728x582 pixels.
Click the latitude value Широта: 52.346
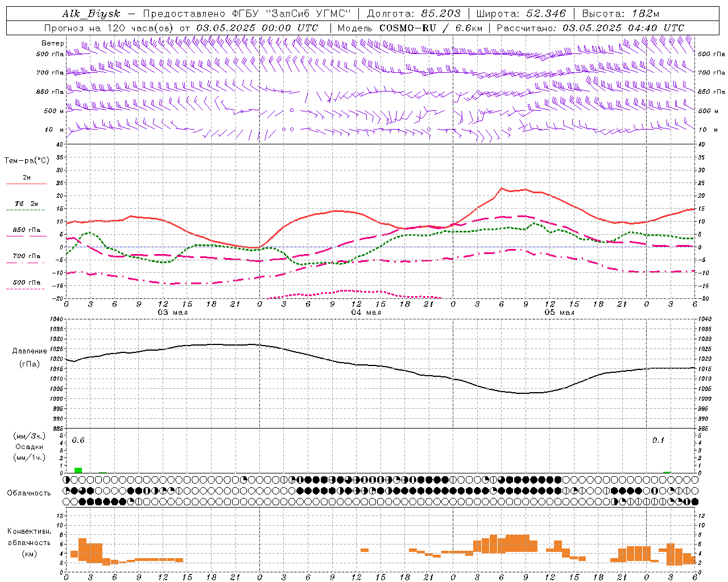click(521, 14)
